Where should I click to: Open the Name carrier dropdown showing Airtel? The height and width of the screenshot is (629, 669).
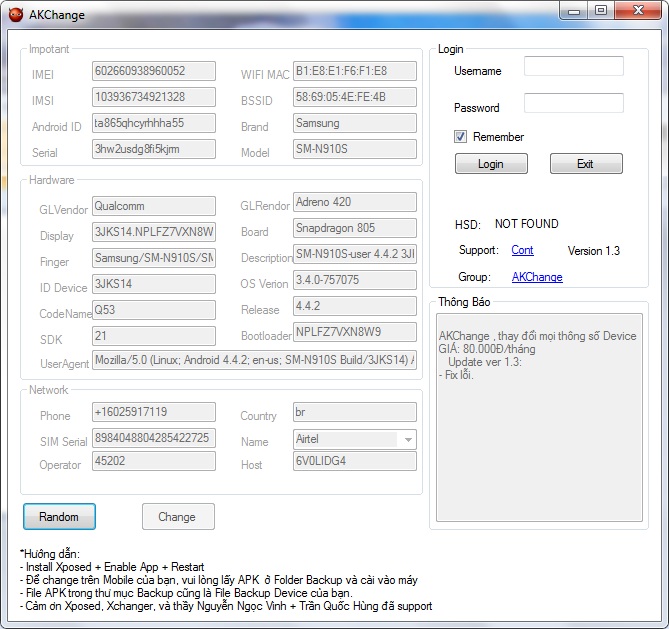[355, 439]
